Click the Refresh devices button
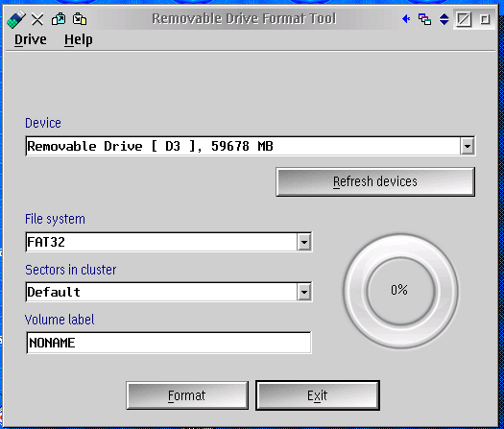Screen dimensions: 504x429 (375, 181)
